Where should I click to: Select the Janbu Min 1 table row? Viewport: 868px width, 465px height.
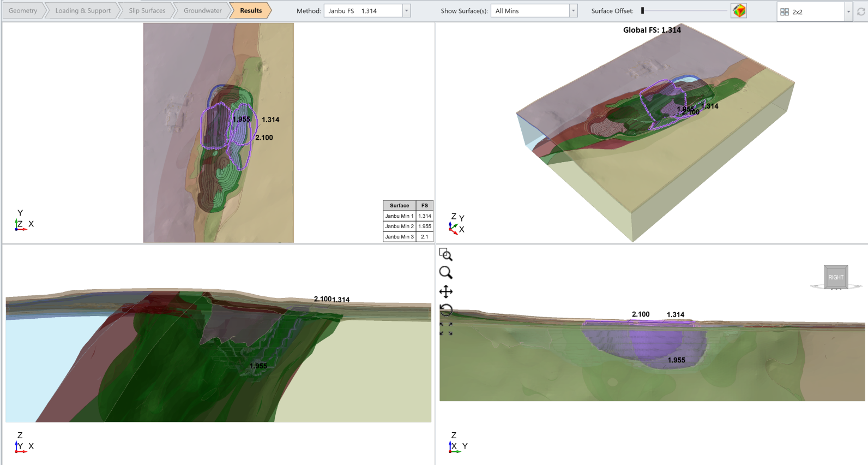408,216
